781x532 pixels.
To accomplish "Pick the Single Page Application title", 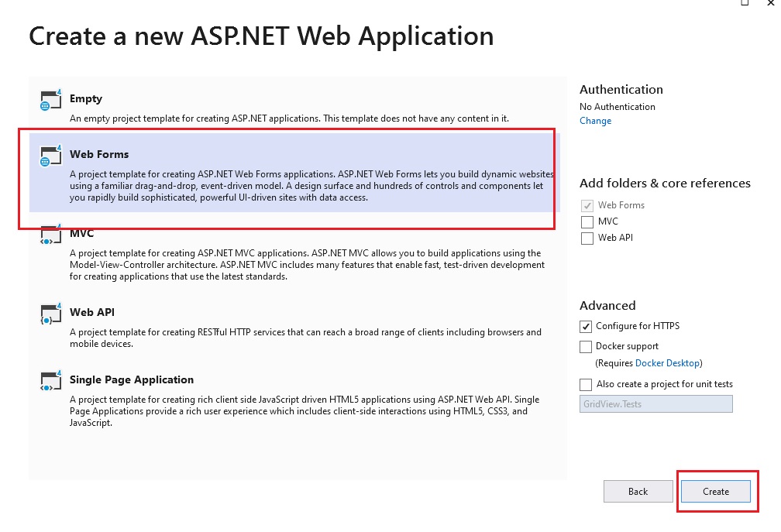I will [x=132, y=379].
